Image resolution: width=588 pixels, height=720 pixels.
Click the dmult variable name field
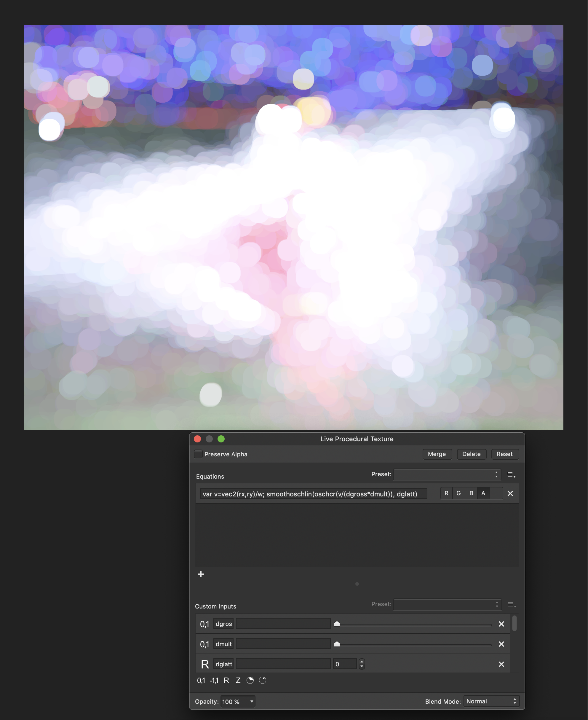pyautogui.click(x=223, y=644)
